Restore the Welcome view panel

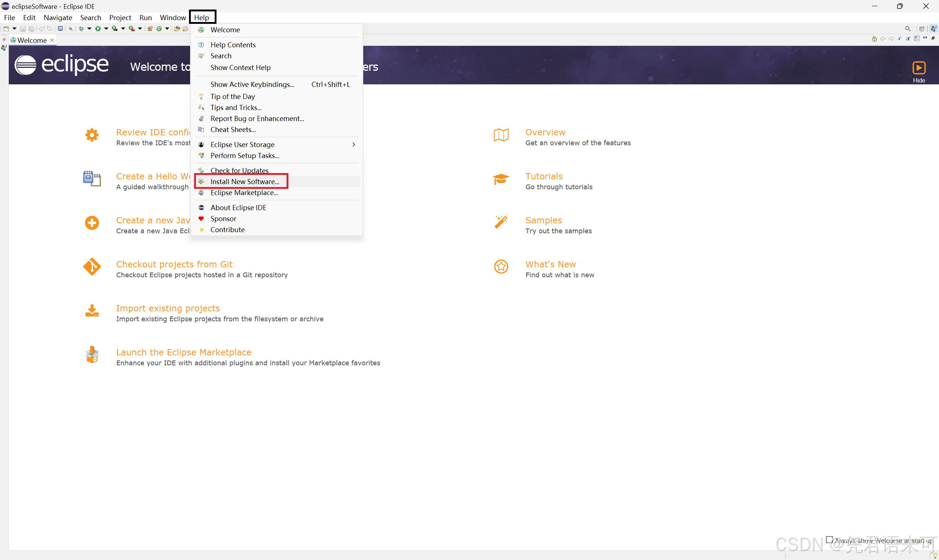coord(933,39)
